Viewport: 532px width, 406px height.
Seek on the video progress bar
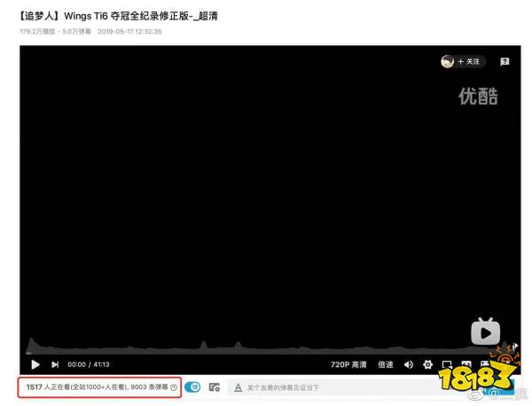(271, 353)
